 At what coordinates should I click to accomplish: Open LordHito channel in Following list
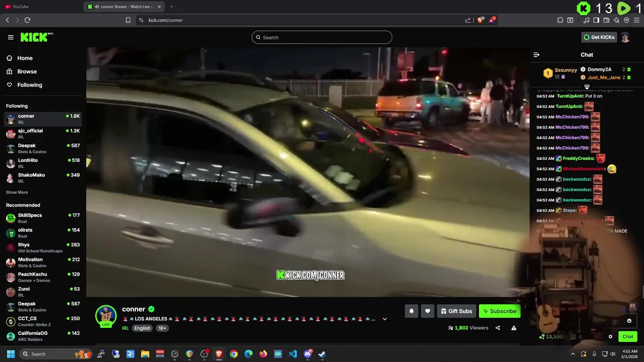(43, 163)
